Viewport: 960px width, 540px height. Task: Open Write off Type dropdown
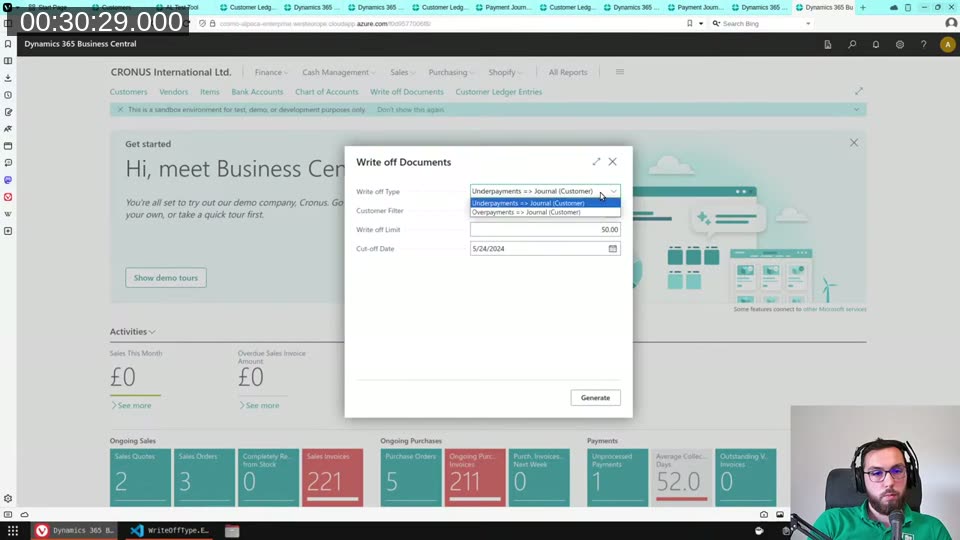point(545,191)
